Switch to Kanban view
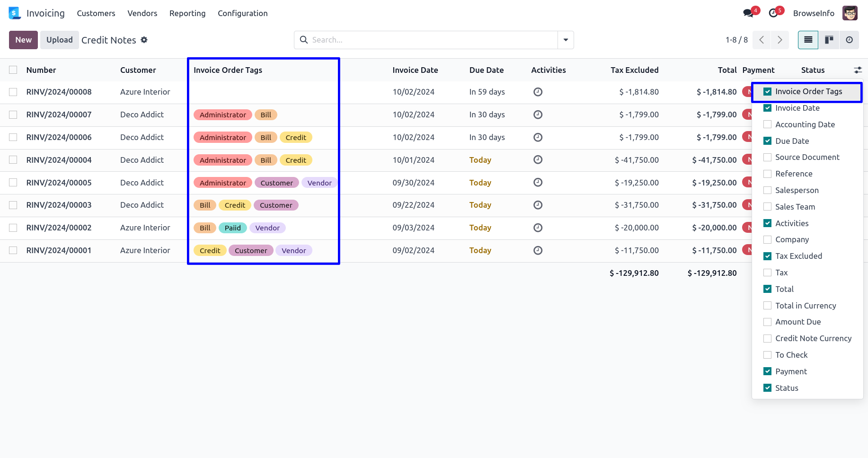The image size is (868, 458). 829,40
